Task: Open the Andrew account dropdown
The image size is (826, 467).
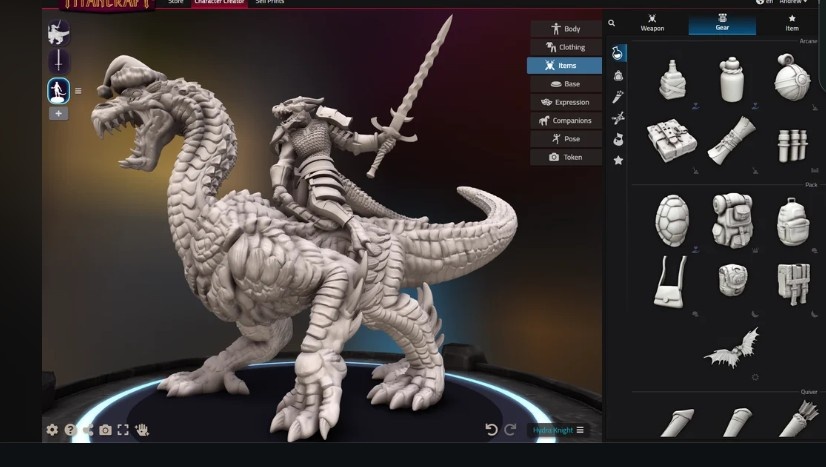Action: (x=795, y=3)
